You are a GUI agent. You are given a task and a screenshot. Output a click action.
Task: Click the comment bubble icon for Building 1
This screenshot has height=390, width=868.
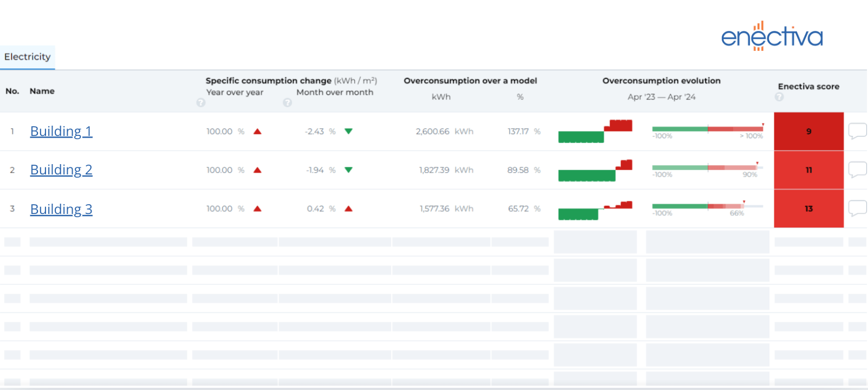(857, 131)
